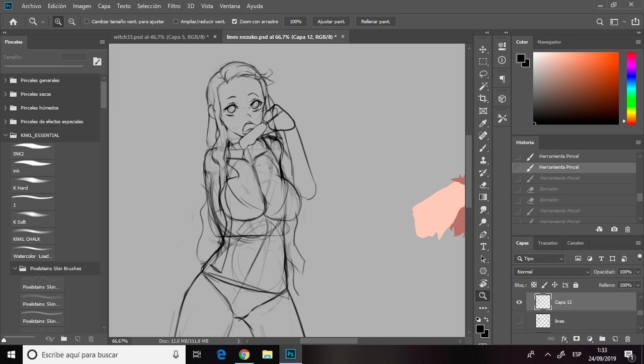
Task: Expand Pinceles generales folder
Action: (6, 80)
